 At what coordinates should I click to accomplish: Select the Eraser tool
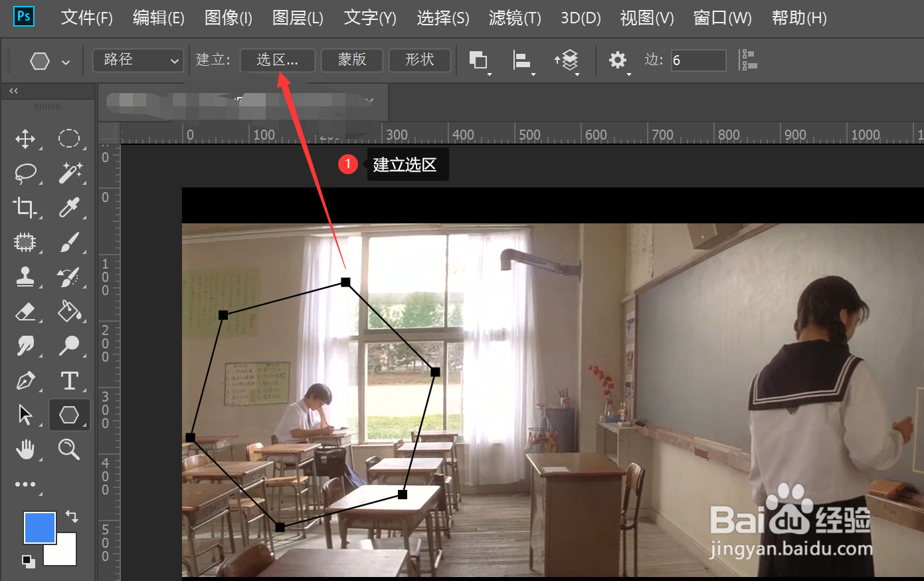coord(25,311)
